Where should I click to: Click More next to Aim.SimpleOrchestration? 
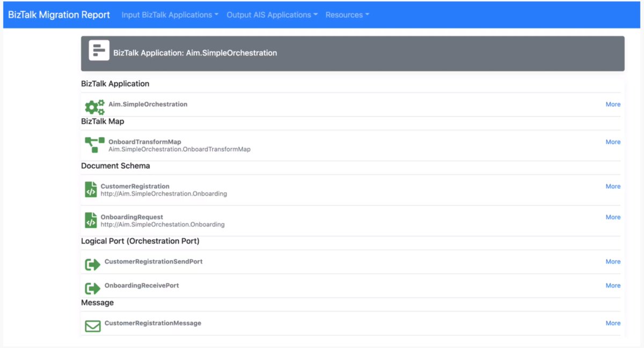pos(612,104)
